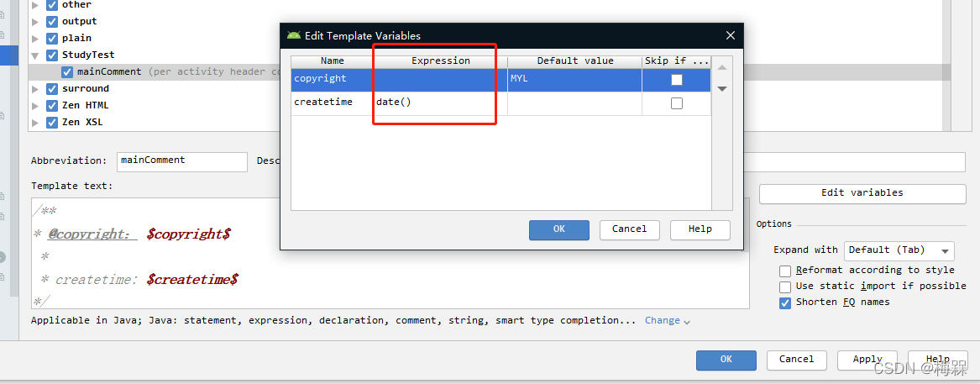980x384 pixels.
Task: Close the Edit Template Variables dialog
Action: [x=731, y=35]
